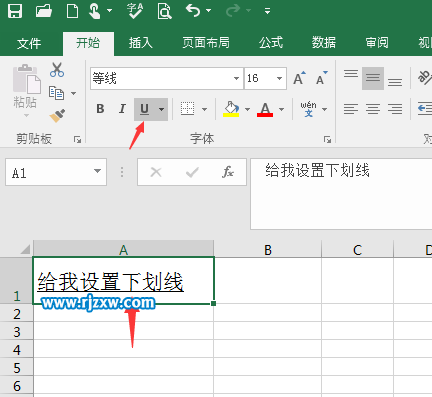
Task: Set bottom vertical alignment
Action: (x=395, y=82)
